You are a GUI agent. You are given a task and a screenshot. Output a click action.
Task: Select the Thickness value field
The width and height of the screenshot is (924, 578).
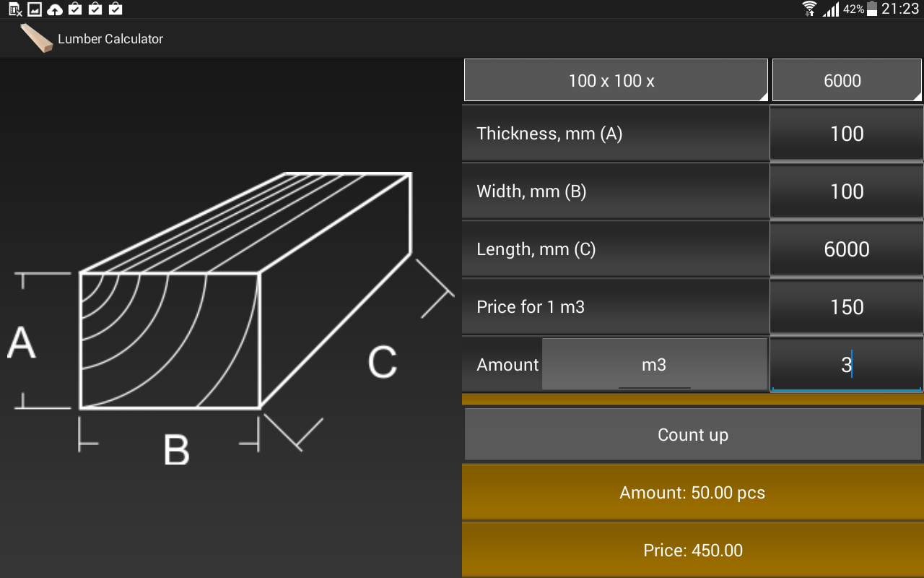(x=846, y=133)
